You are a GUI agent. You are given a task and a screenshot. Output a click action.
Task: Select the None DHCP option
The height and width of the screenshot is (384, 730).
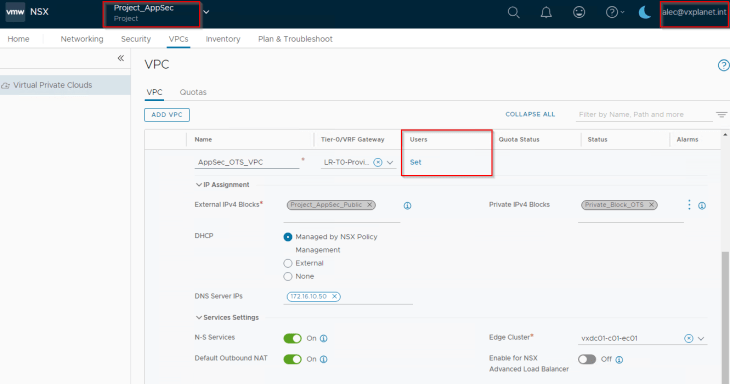pos(288,276)
